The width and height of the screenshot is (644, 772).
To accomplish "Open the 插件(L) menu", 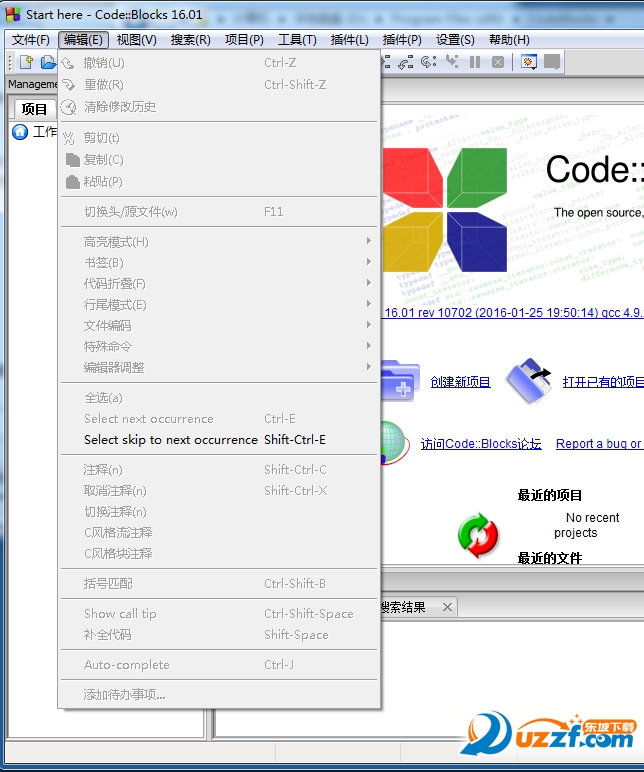I will tap(350, 40).
